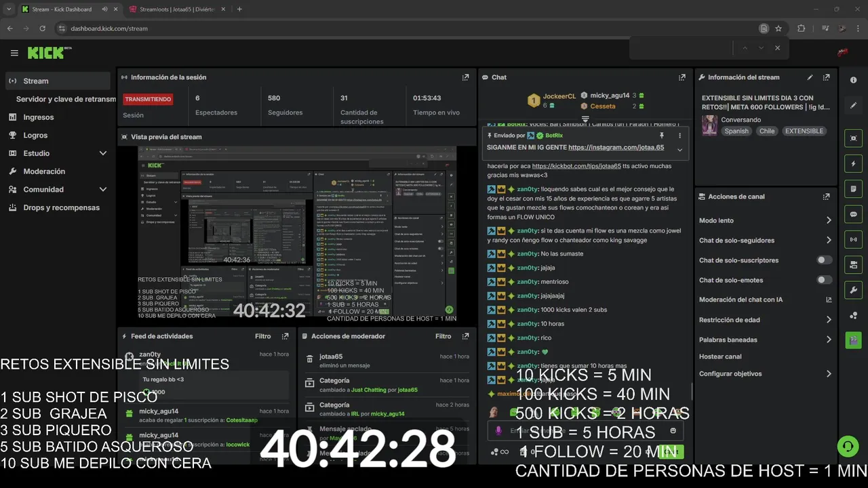The width and height of the screenshot is (868, 488).
Task: Collapse the chat leaderboard handle
Action: tap(585, 119)
